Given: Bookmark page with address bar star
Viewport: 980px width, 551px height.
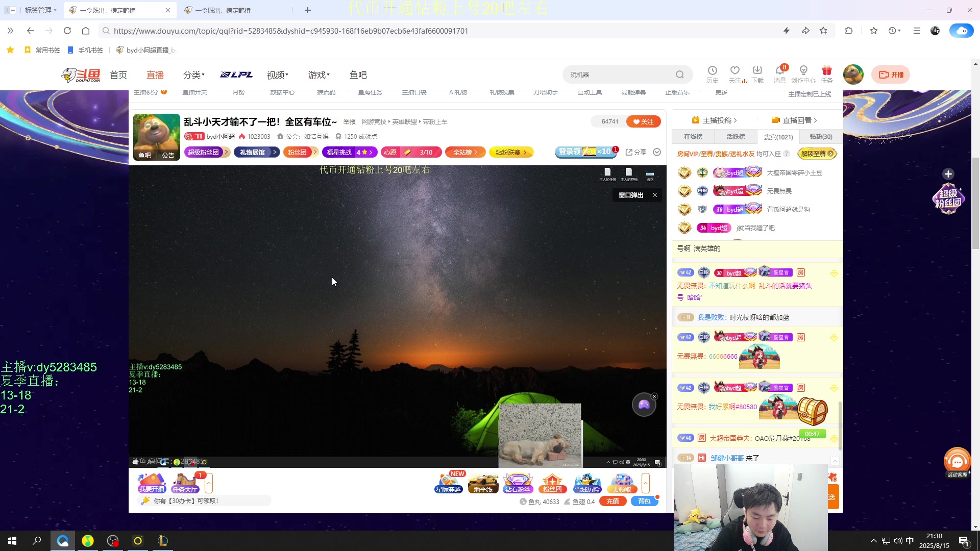Looking at the screenshot, I should 823,31.
